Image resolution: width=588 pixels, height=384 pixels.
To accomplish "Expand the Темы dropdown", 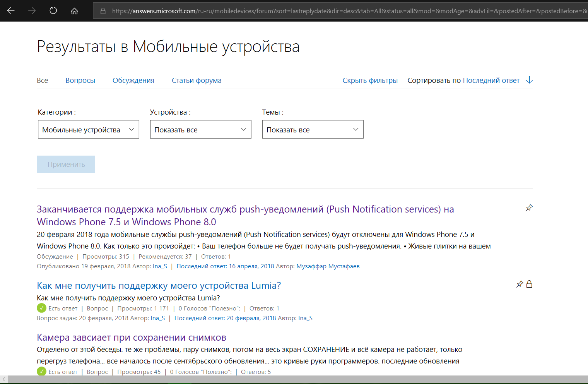I will [x=313, y=129].
